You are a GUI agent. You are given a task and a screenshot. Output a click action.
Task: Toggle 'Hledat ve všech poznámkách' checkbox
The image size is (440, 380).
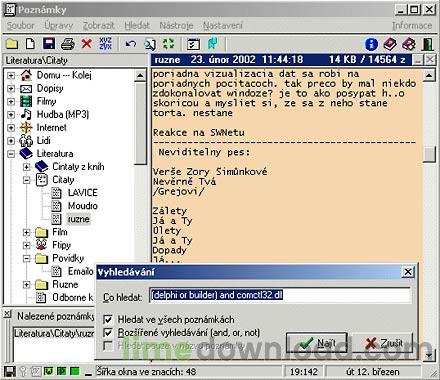tap(108, 319)
